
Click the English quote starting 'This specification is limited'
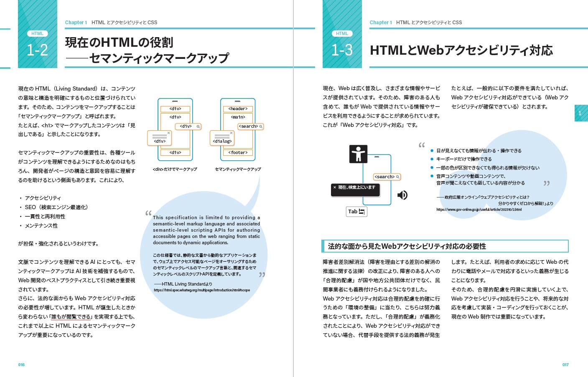[206, 230]
